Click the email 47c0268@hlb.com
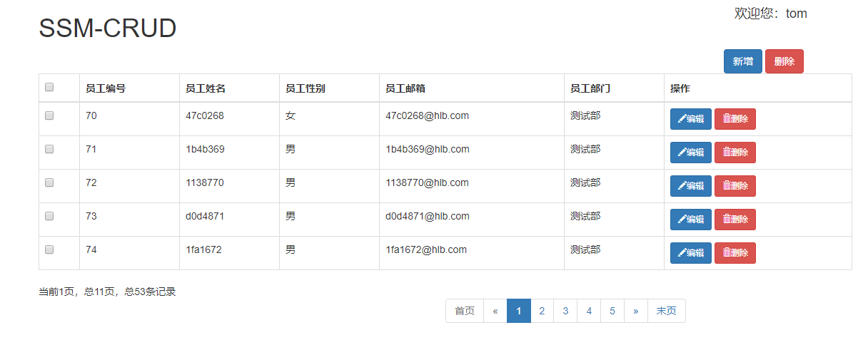Screen dimensions: 868x340 pyautogui.click(x=427, y=115)
